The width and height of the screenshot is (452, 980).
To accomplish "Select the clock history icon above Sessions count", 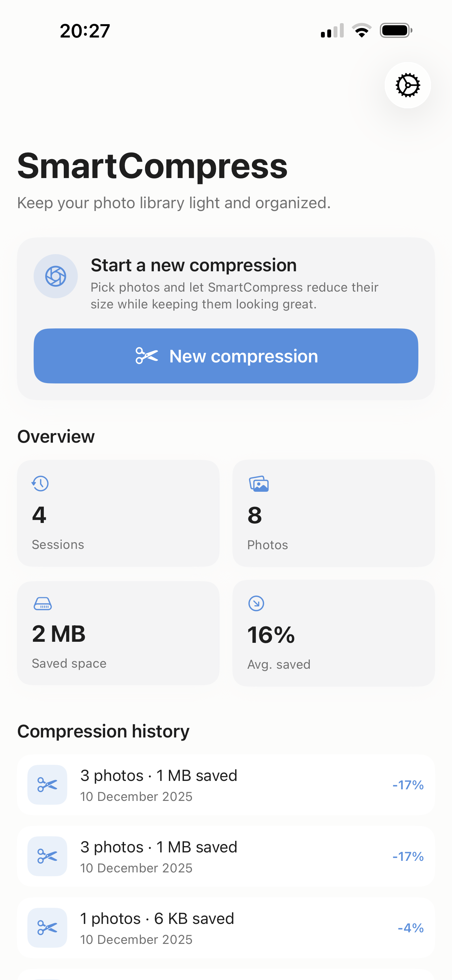I will [40, 484].
